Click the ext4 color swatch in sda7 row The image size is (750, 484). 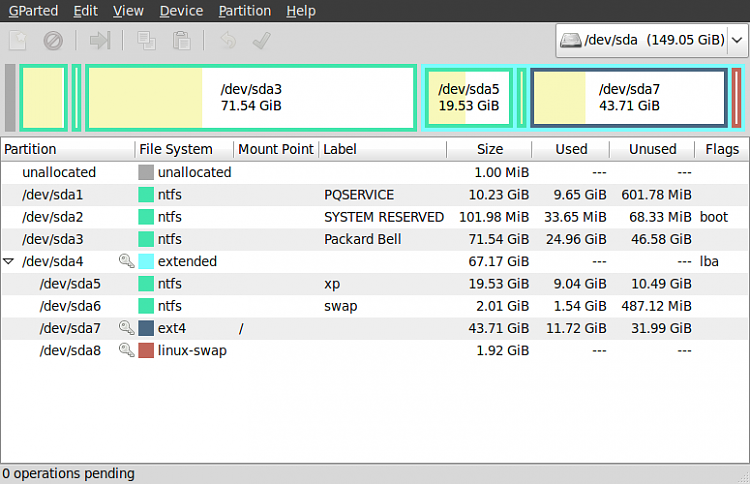coord(146,328)
